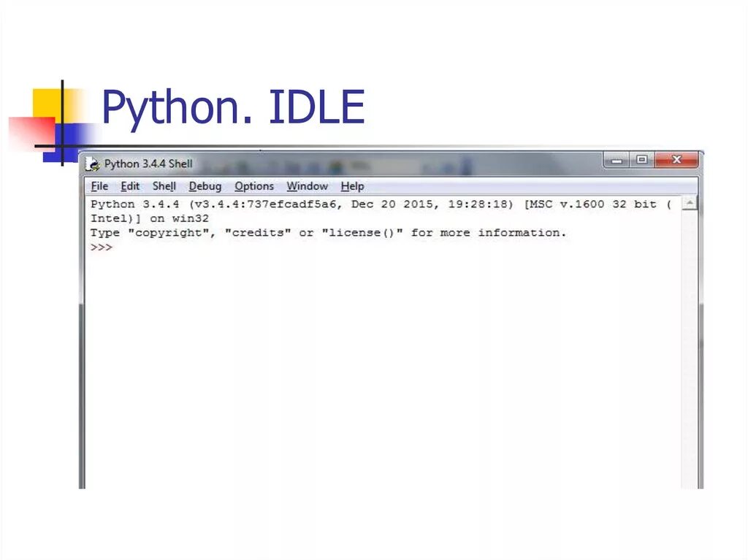This screenshot has width=748, height=560.
Task: Minimize the Python 3.4.4 Shell window
Action: click(x=617, y=160)
